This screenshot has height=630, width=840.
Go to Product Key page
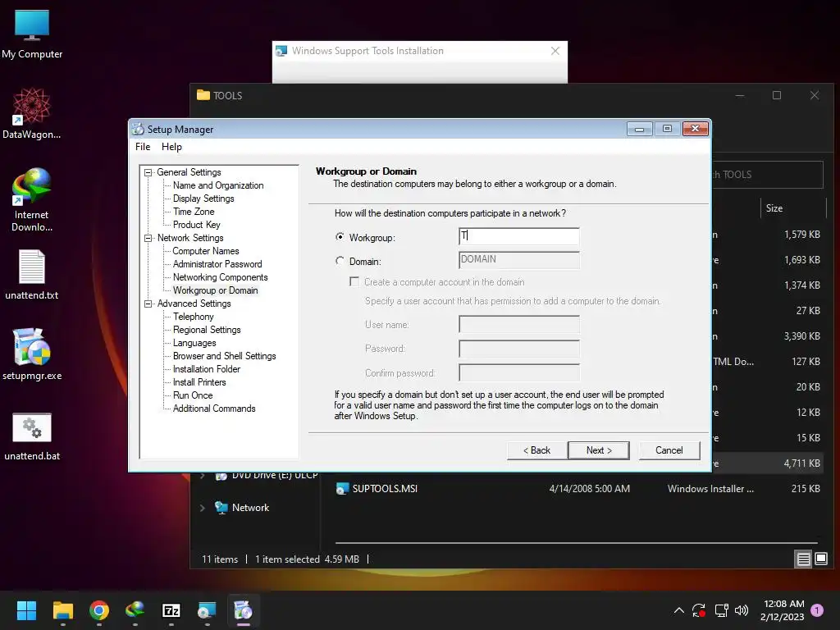click(197, 225)
